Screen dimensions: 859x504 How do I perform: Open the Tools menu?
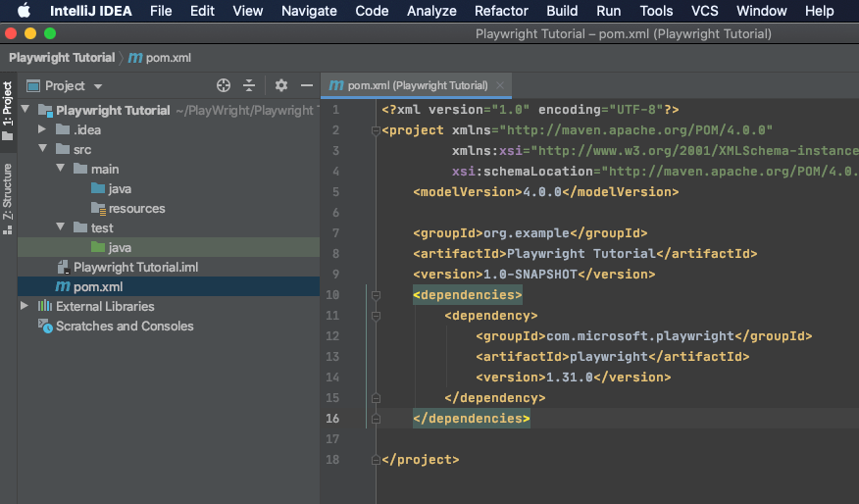pyautogui.click(x=656, y=11)
